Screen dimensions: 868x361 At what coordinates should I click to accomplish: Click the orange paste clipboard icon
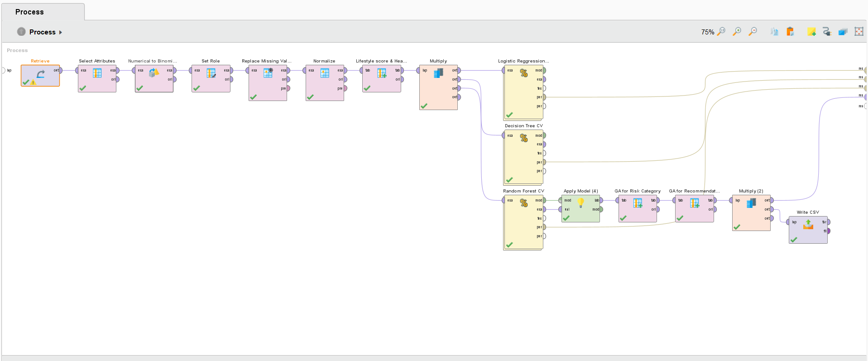(x=790, y=31)
